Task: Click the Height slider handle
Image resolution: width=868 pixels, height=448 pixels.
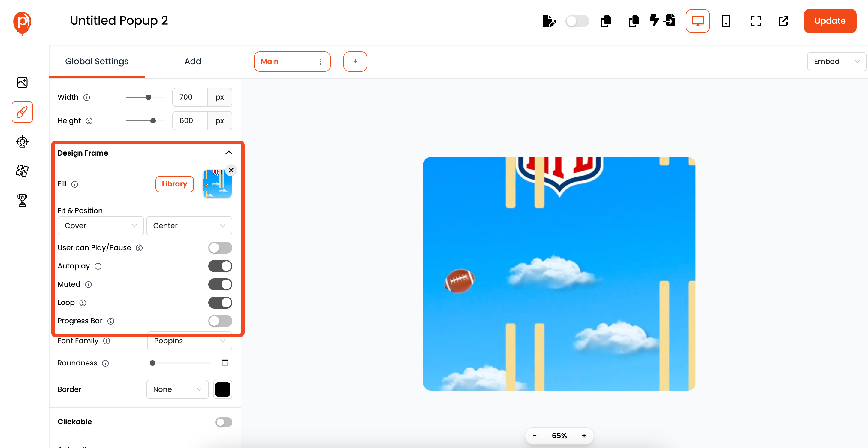Action: (153, 121)
